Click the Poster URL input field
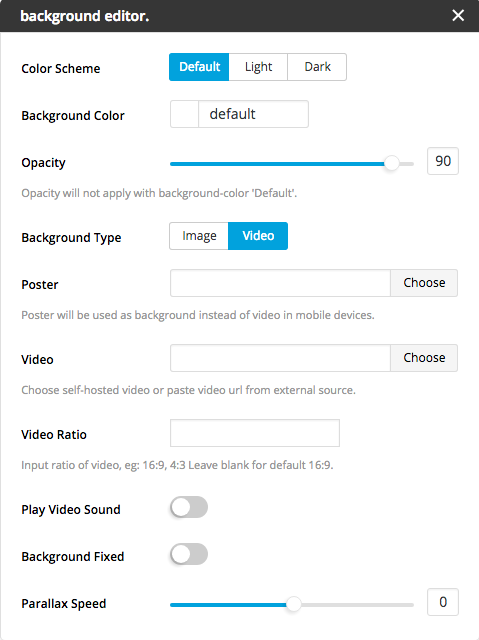 coord(280,283)
